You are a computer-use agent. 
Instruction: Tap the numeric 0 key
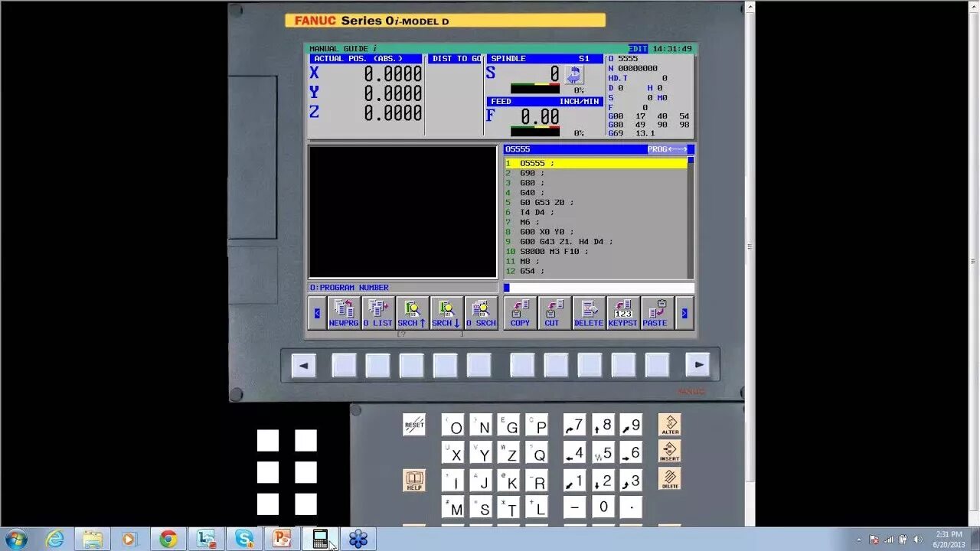[x=603, y=507]
